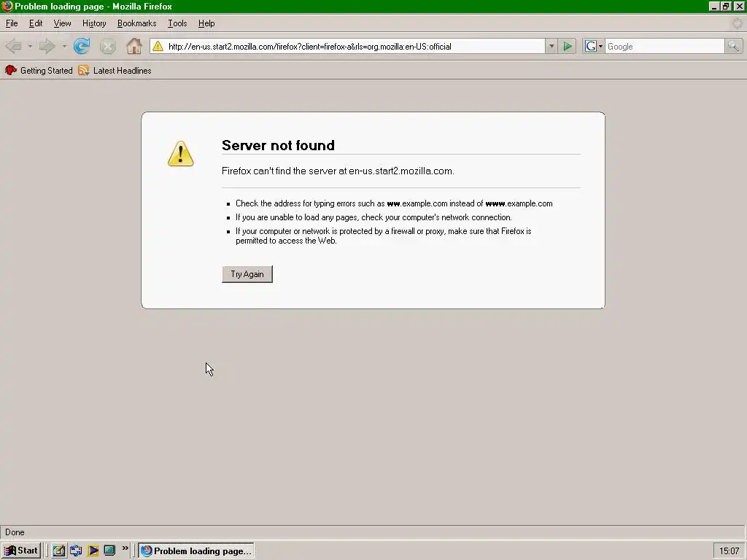Launch the media player quick launch icon
The width and height of the screenshot is (747, 560).
93,551
